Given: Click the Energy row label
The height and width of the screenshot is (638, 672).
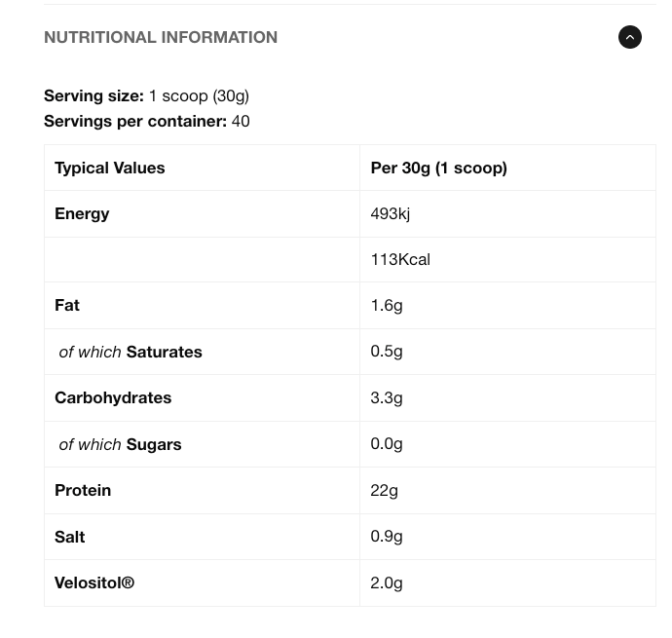Looking at the screenshot, I should (82, 213).
